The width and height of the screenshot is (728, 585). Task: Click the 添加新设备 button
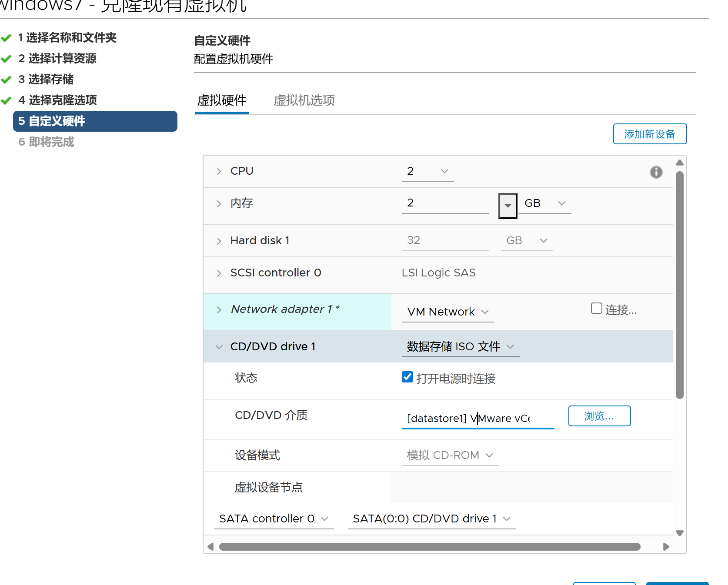point(649,134)
